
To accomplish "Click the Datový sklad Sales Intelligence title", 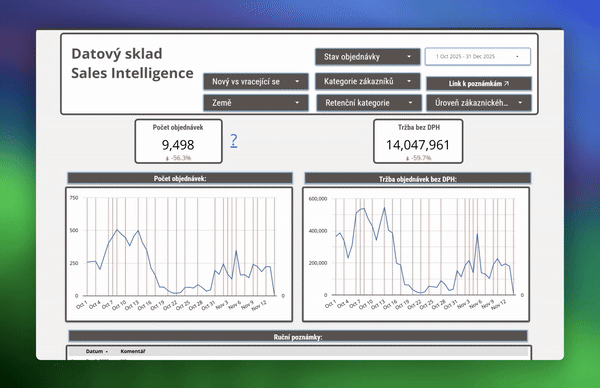I will (x=132, y=63).
